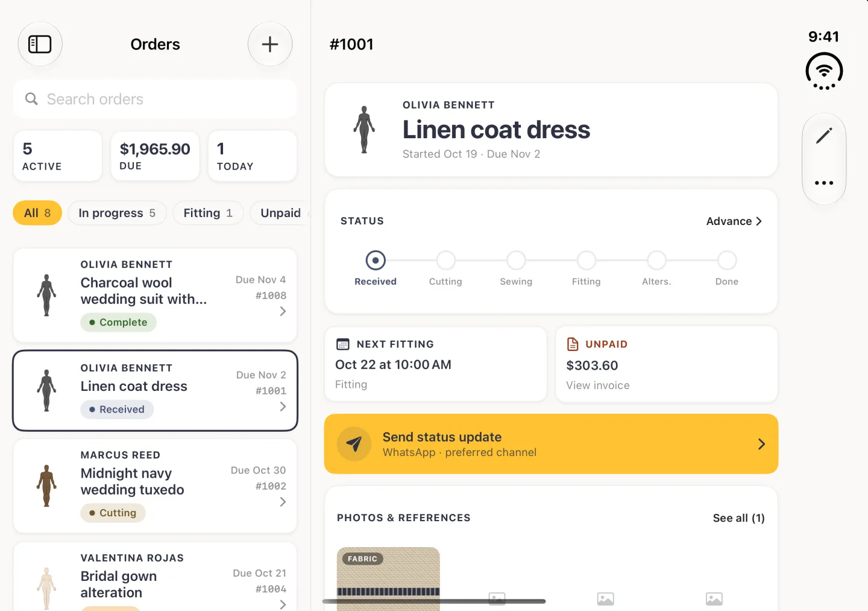
Task: Open the View invoice link
Action: 598,385
